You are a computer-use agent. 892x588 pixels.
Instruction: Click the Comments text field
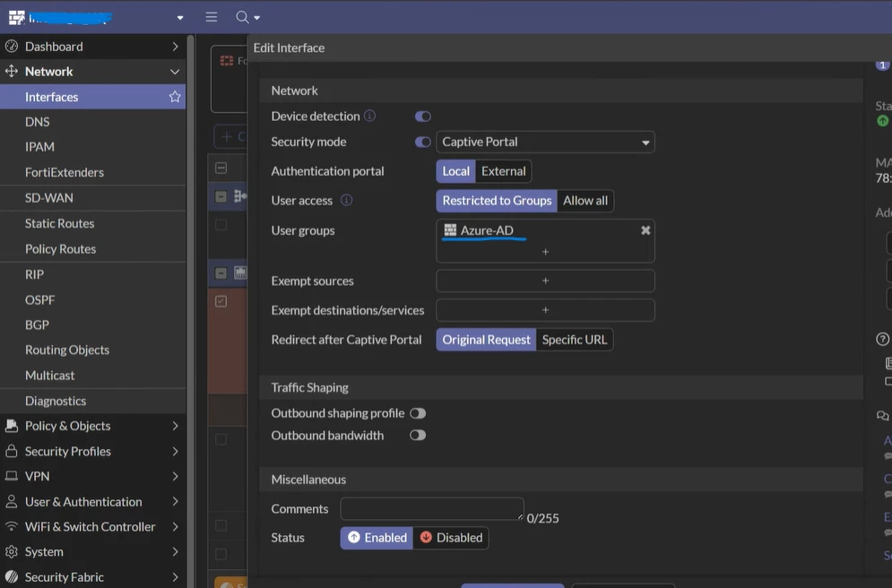pos(432,509)
